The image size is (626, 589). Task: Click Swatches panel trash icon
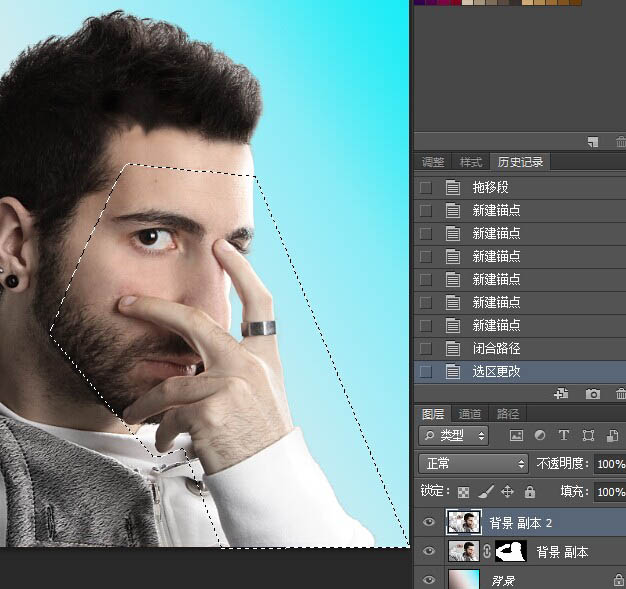pyautogui.click(x=621, y=142)
